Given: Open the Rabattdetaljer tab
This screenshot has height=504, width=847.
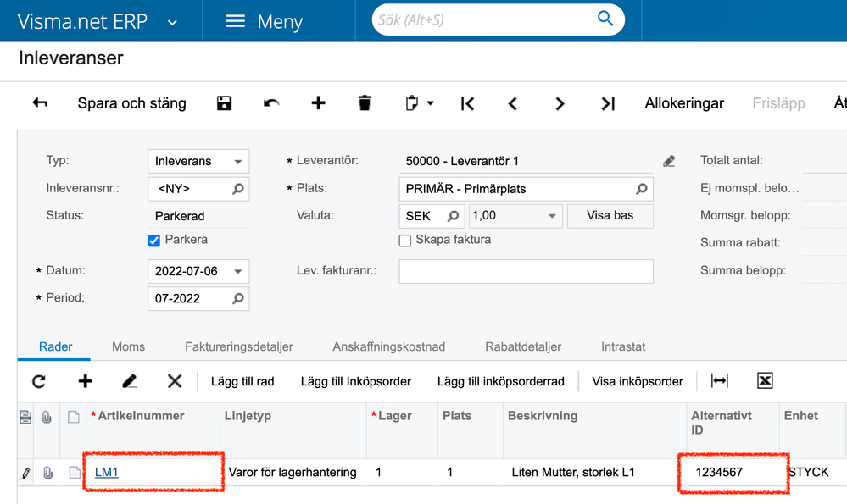Looking at the screenshot, I should [x=523, y=346].
